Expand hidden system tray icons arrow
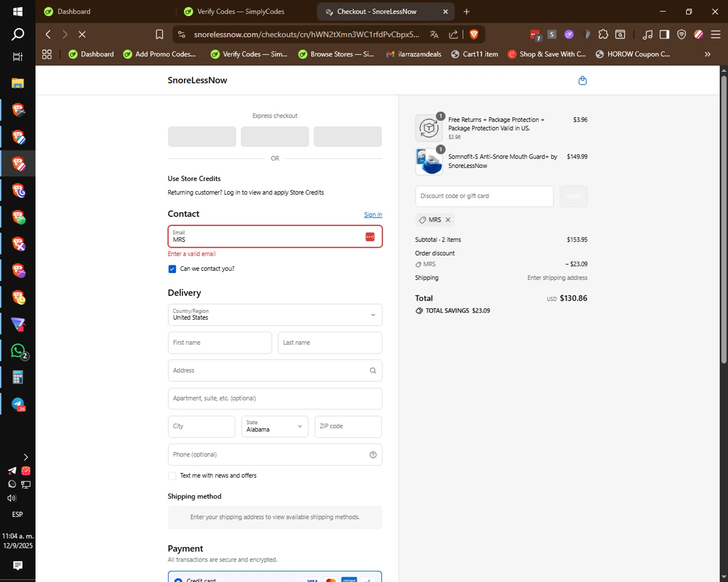 coord(26,457)
